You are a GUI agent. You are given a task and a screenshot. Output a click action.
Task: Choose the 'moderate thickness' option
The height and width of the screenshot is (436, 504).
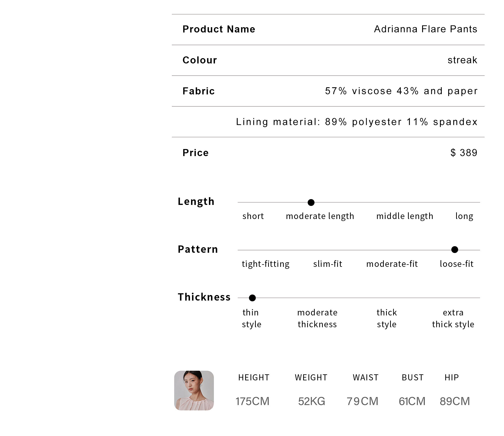317,318
